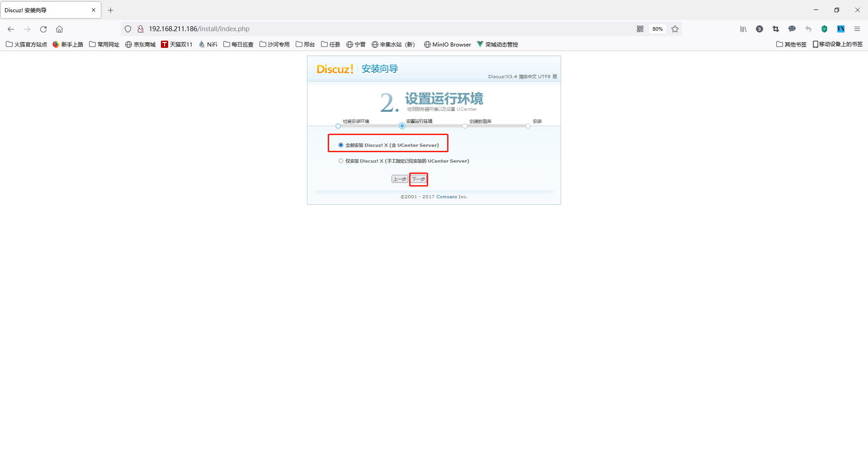868x467 pixels.
Task: Open a new browser tab
Action: pyautogui.click(x=111, y=10)
